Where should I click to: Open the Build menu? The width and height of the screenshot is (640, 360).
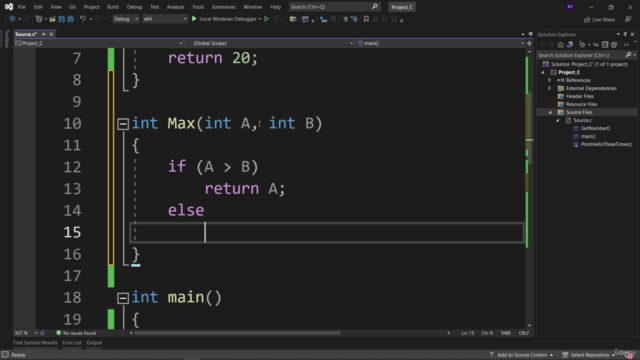(113, 7)
